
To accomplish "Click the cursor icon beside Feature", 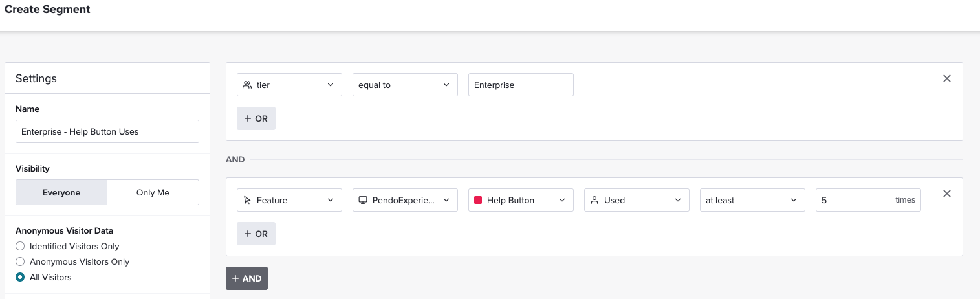I will [x=247, y=200].
